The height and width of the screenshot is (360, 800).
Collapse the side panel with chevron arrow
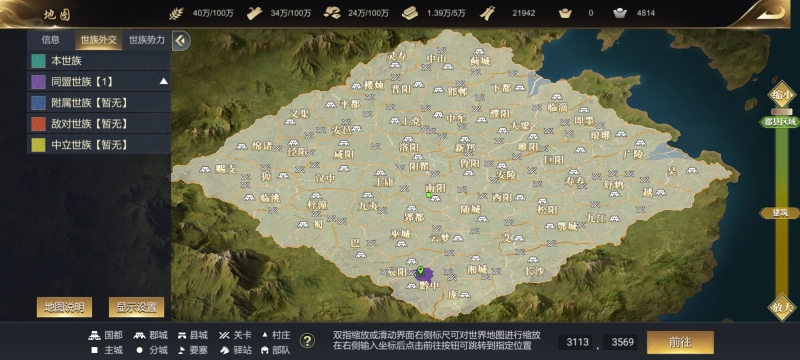[181, 40]
